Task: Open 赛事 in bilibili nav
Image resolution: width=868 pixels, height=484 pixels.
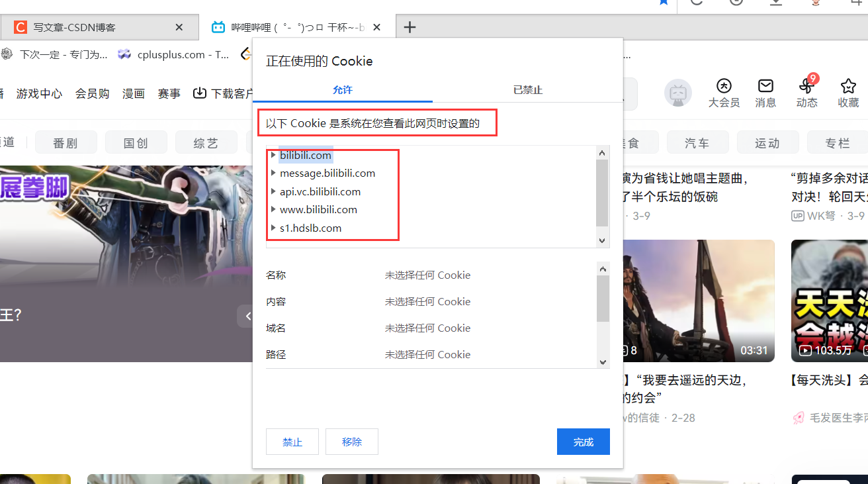Action: [169, 93]
